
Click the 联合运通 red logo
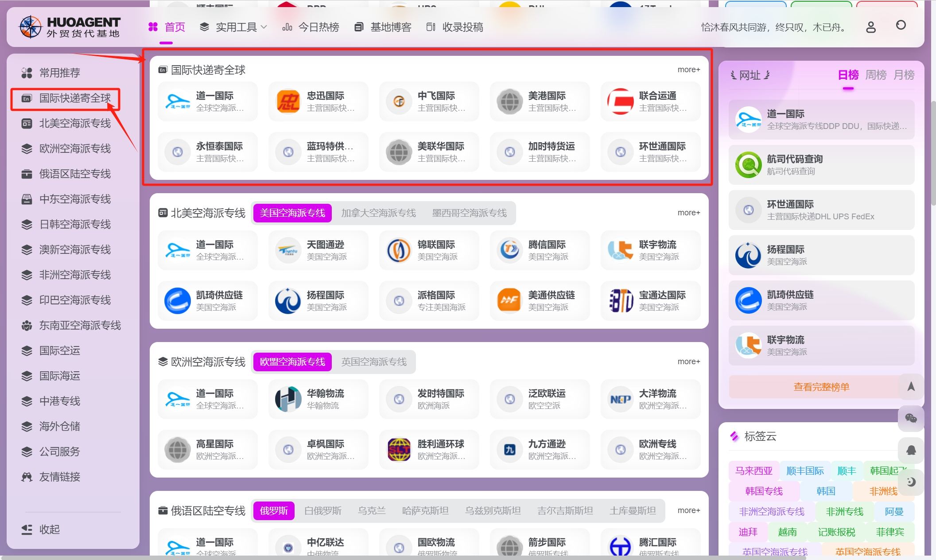pyautogui.click(x=621, y=101)
